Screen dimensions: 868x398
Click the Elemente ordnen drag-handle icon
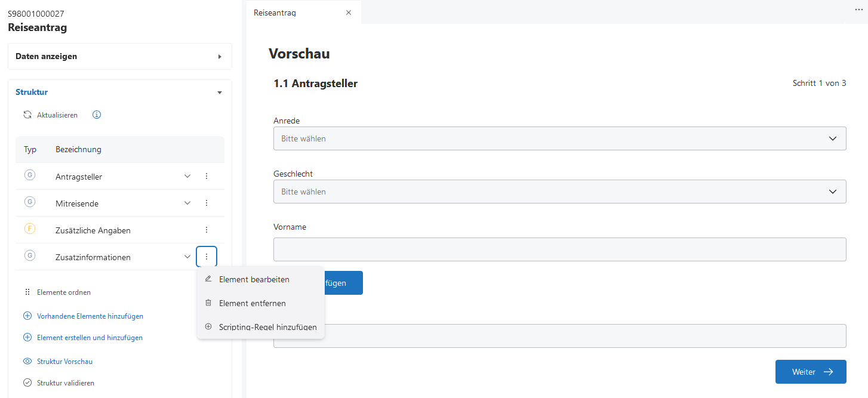click(x=27, y=292)
